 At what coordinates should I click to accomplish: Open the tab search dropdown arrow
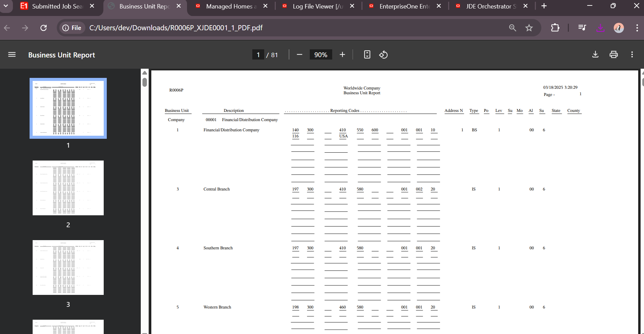(x=6, y=6)
